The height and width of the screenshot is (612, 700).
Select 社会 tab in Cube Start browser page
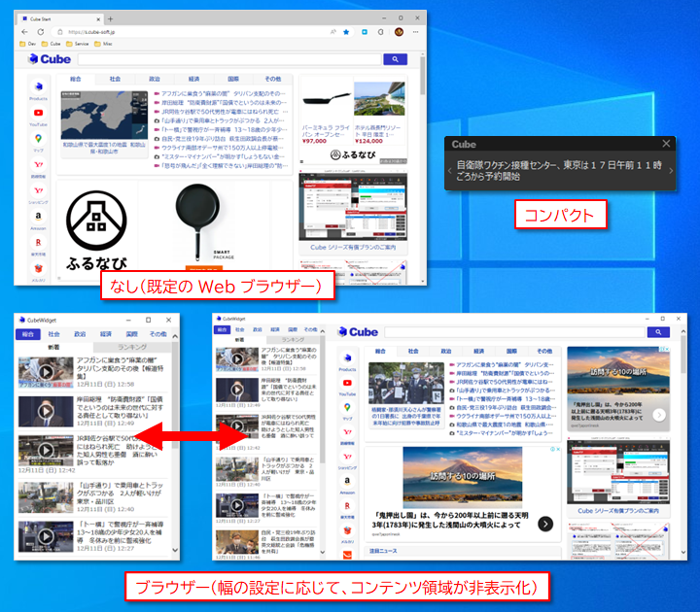[x=115, y=79]
